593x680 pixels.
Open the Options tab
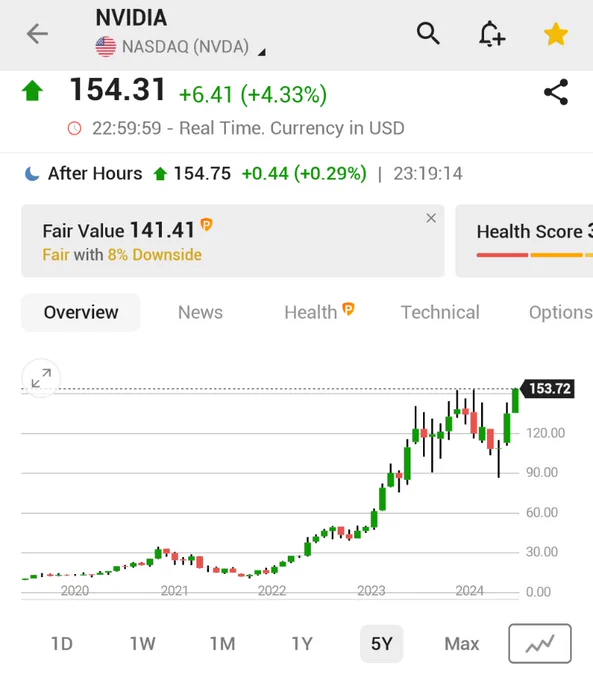(560, 312)
